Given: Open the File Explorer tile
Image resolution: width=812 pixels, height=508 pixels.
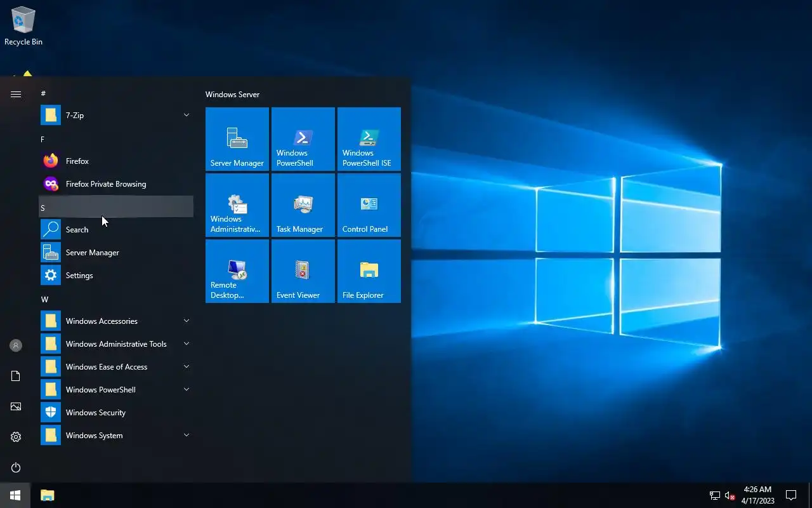Looking at the screenshot, I should click(x=369, y=271).
